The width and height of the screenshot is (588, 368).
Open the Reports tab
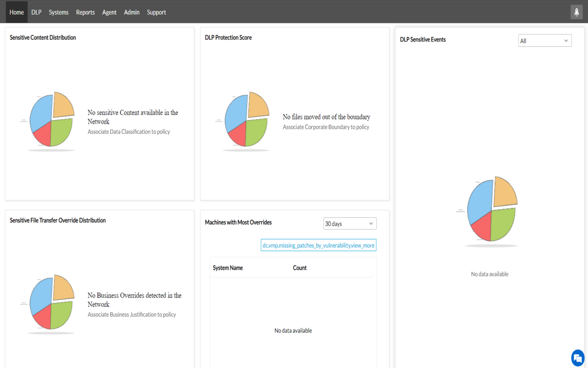click(x=85, y=12)
